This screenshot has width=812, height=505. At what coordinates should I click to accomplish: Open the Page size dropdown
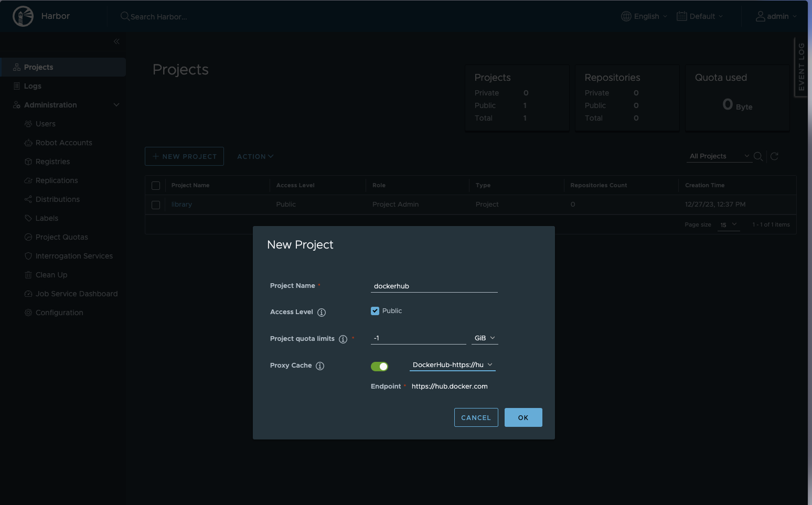[729, 224]
